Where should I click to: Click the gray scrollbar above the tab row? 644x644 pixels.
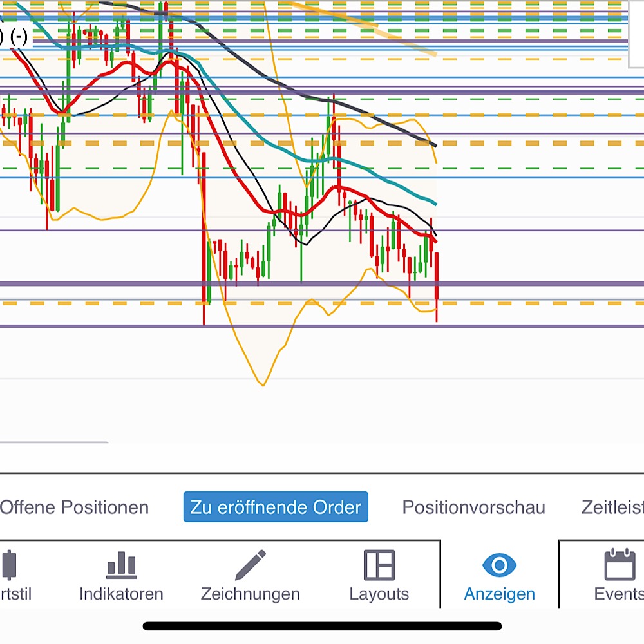coord(55,442)
